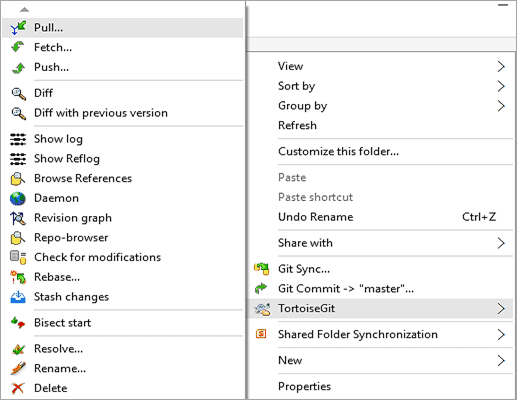
Task: Select Delete in TortoiseGit submenu
Action: tap(123, 388)
